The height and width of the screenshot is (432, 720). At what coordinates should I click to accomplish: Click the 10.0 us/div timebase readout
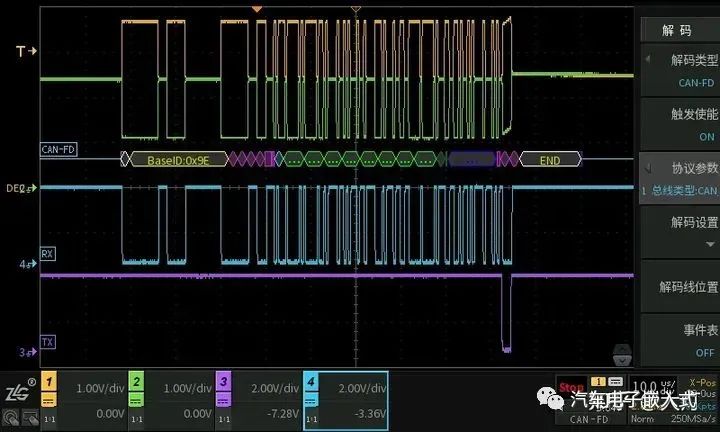click(x=653, y=386)
